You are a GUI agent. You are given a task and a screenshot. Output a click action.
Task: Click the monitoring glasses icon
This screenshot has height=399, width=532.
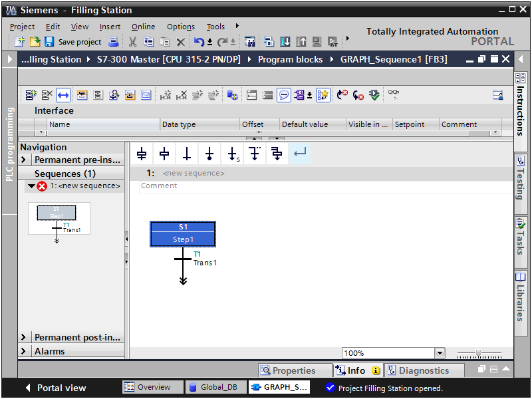coord(394,94)
